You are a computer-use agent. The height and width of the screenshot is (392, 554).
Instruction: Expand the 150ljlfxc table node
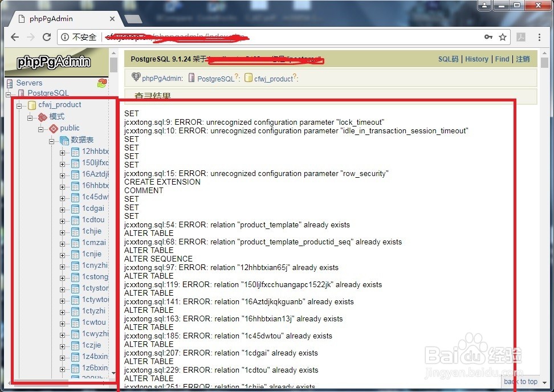pyautogui.click(x=62, y=164)
